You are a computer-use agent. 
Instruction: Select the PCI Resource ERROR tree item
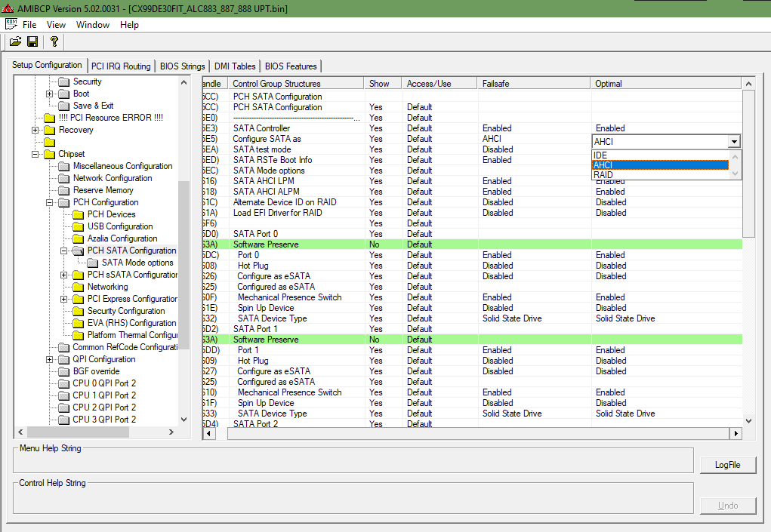111,118
